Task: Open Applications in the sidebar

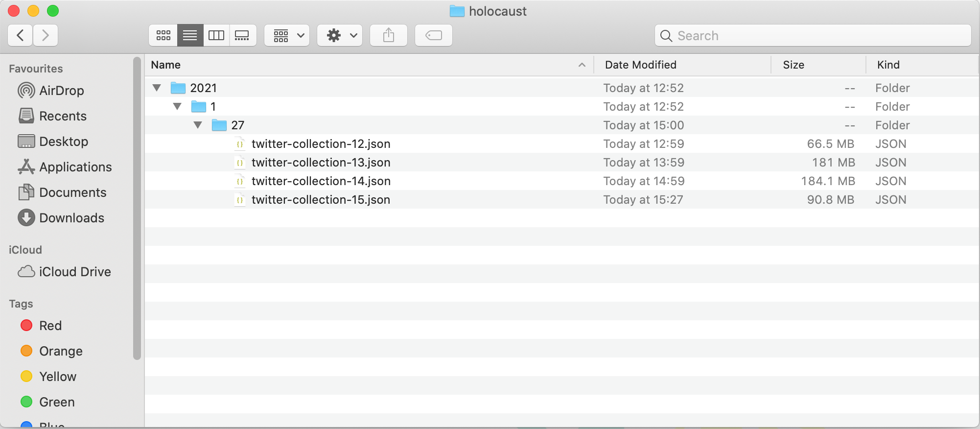Action: pos(65,167)
